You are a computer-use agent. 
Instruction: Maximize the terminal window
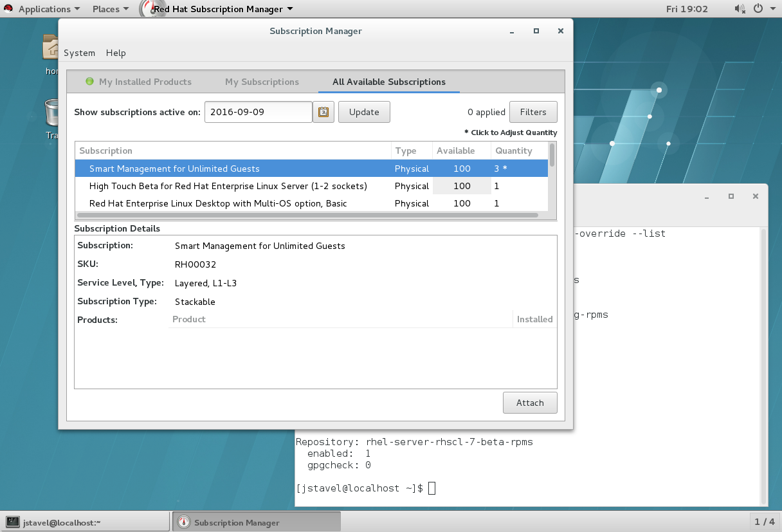tap(731, 196)
